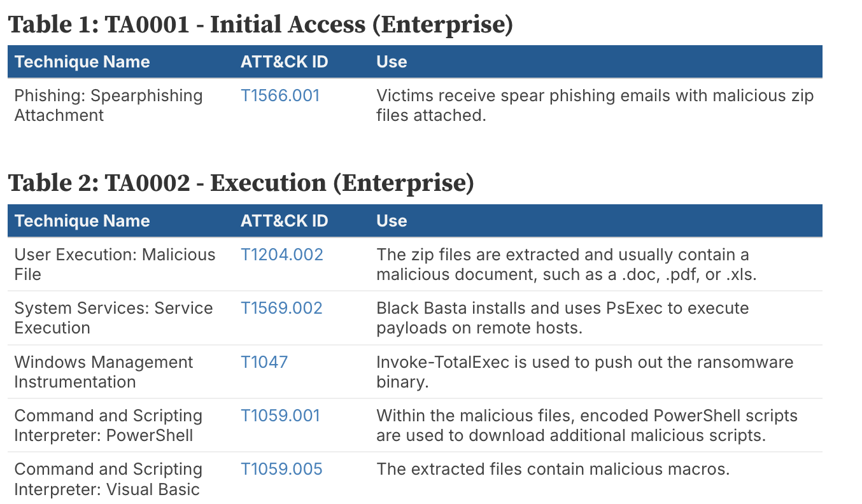This screenshot has height=504, width=862.
Task: Click the Windows Management Instrumentation cell
Action: pos(104,372)
